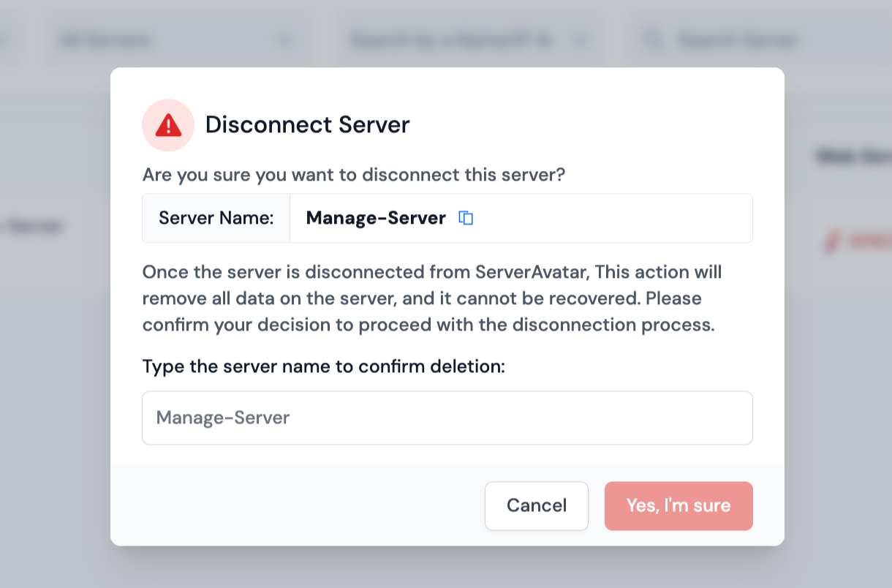
Task: Click the chevron arrow on the All Servers selector
Action: [x=284, y=41]
